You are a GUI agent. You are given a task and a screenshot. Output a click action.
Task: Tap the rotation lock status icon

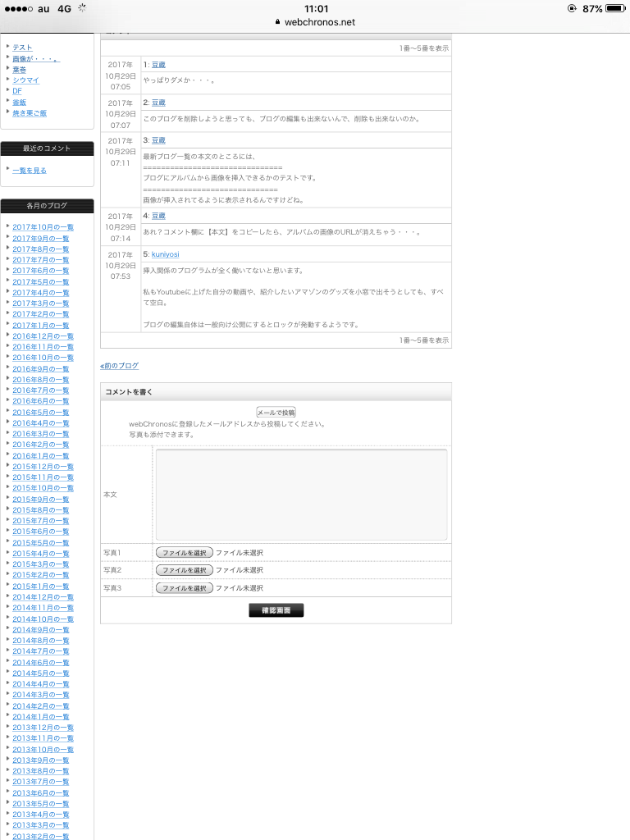572,8
